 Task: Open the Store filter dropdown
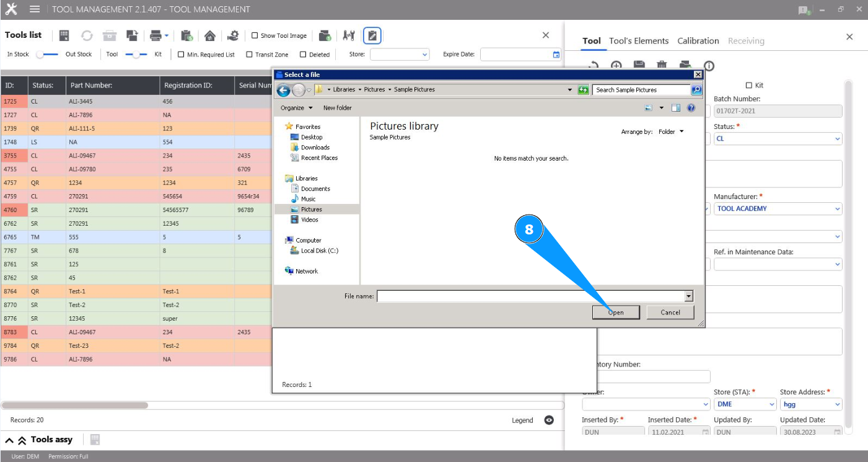click(x=400, y=55)
